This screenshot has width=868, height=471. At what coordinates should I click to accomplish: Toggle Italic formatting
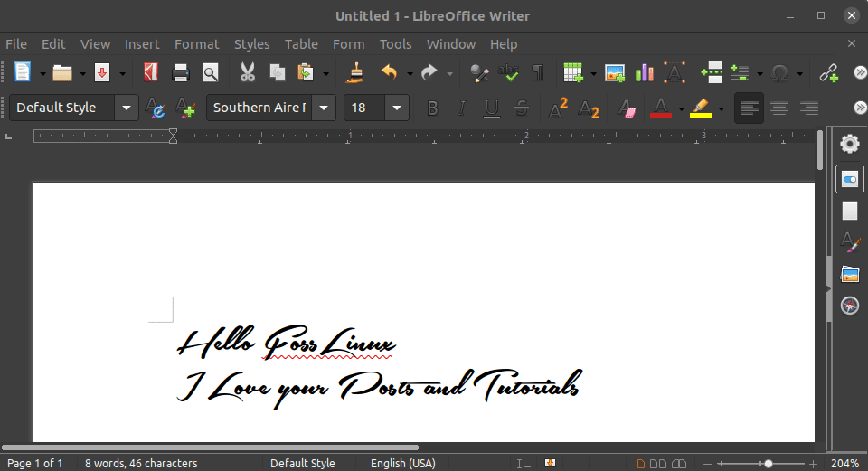461,108
